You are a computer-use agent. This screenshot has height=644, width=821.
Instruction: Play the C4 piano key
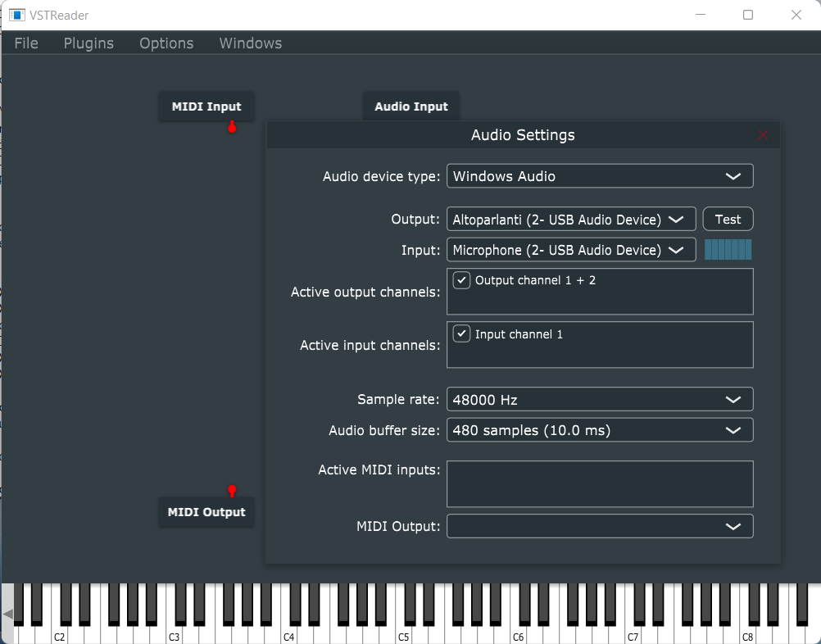pyautogui.click(x=289, y=634)
